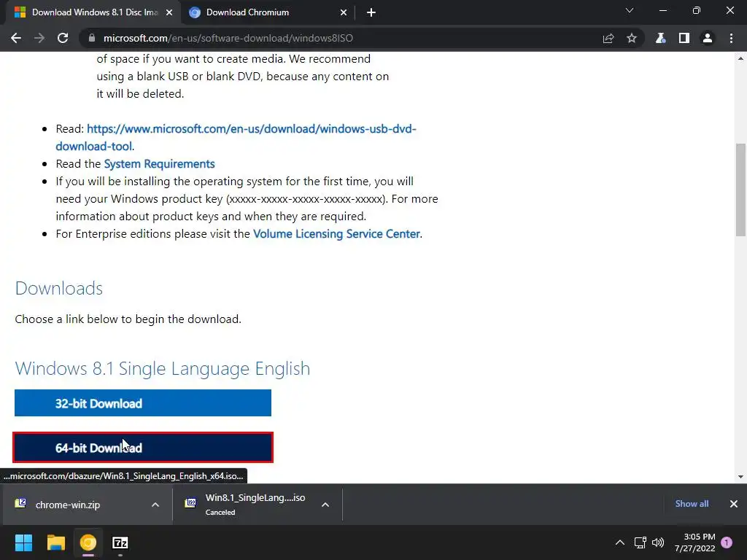Open the clock and calendar 3:05 PM
Viewport: 747px width, 560px height.
694,542
